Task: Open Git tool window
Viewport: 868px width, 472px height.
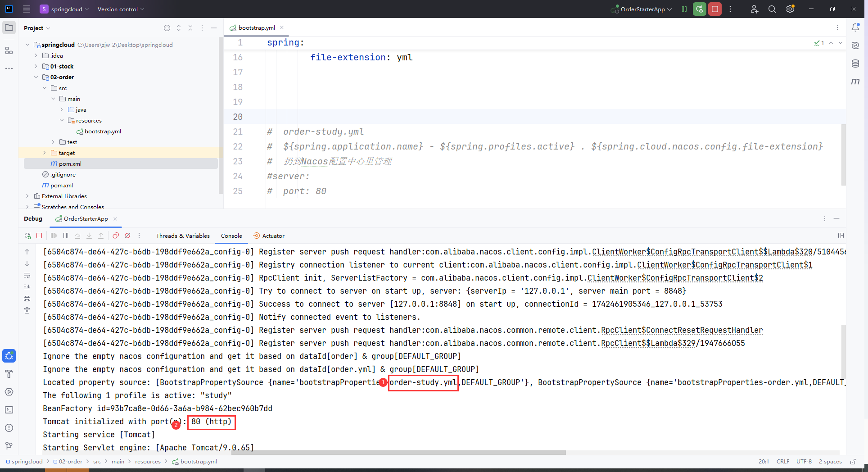Action: click(9, 446)
